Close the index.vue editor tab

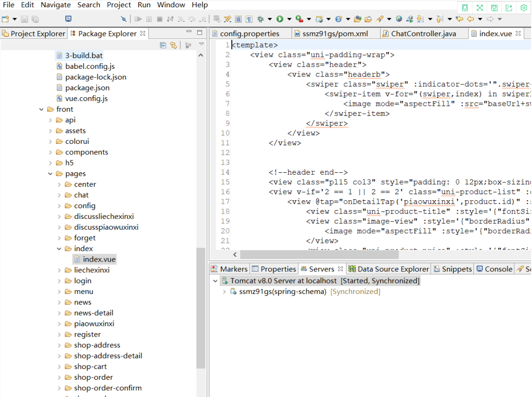[518, 33]
